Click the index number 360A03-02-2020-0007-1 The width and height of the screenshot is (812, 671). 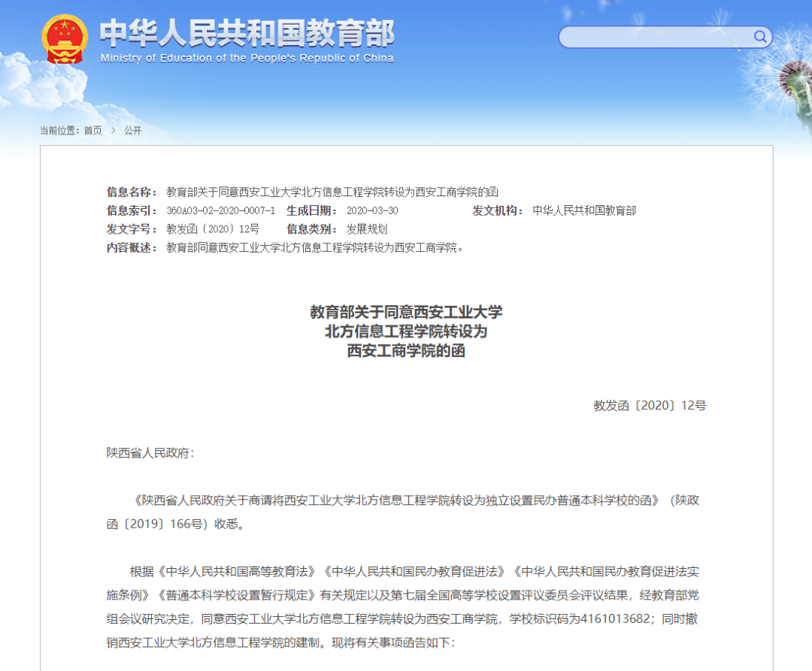[220, 210]
